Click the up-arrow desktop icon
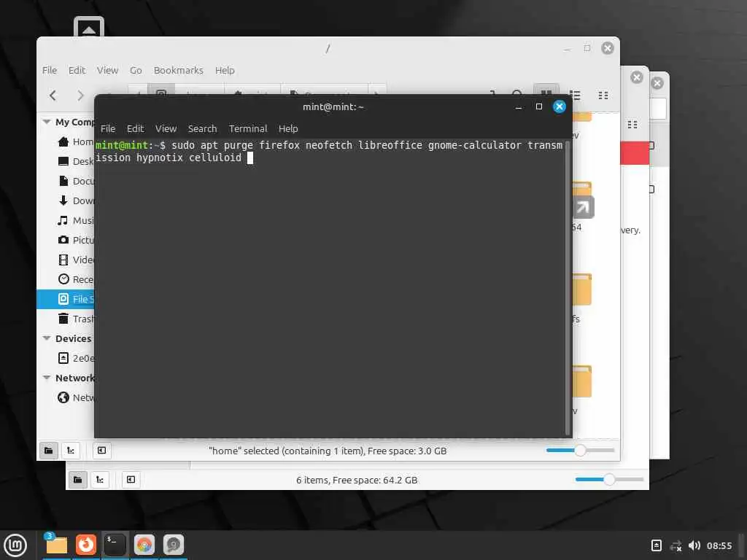Screen dimensions: 747x560 (88, 27)
